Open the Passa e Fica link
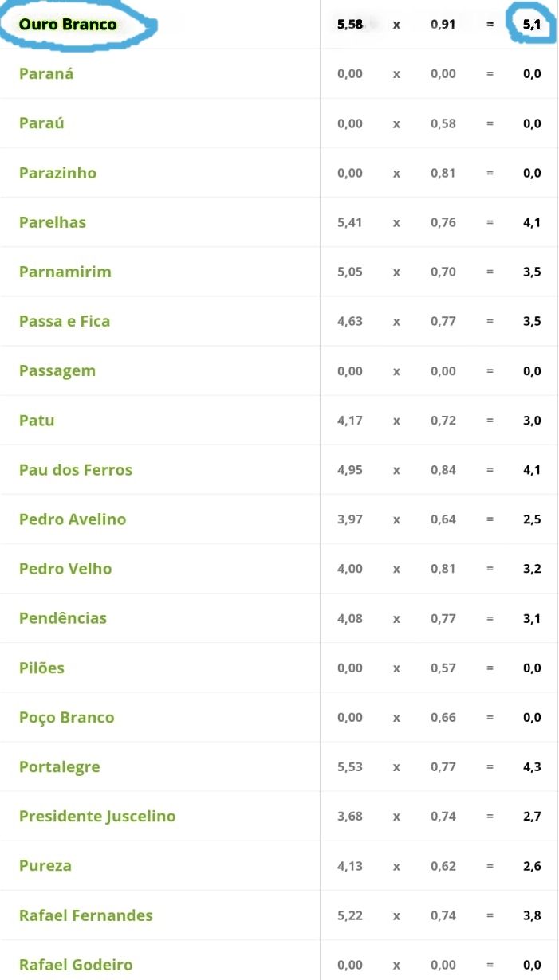 coord(65,321)
